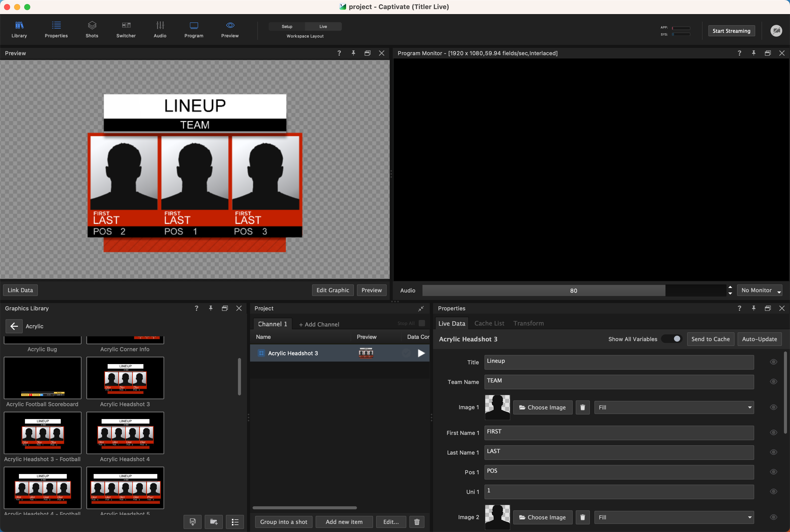
Task: Click the Audio level slider
Action: tap(573, 290)
